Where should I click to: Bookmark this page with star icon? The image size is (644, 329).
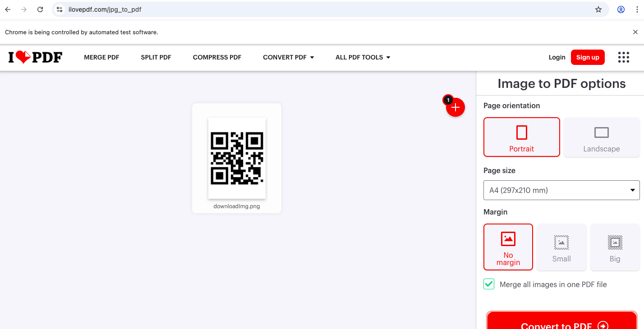598,9
